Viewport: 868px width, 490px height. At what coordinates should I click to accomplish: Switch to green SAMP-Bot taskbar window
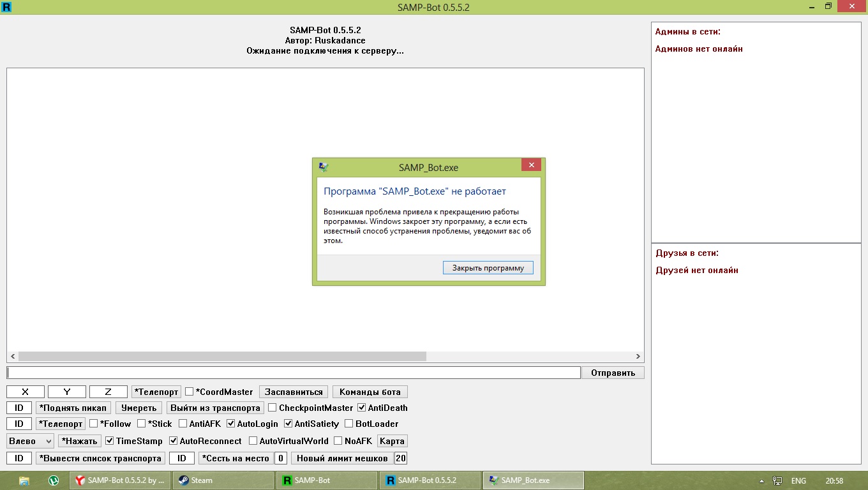pyautogui.click(x=327, y=480)
